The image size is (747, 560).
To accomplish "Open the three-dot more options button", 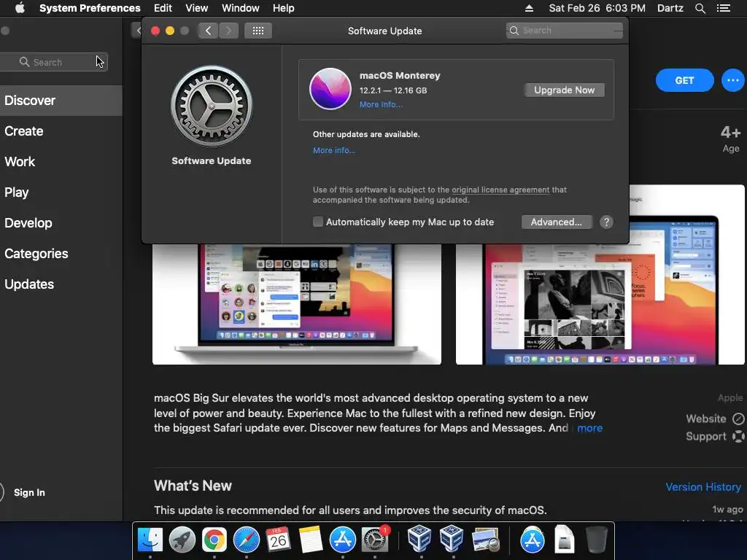I will point(732,80).
